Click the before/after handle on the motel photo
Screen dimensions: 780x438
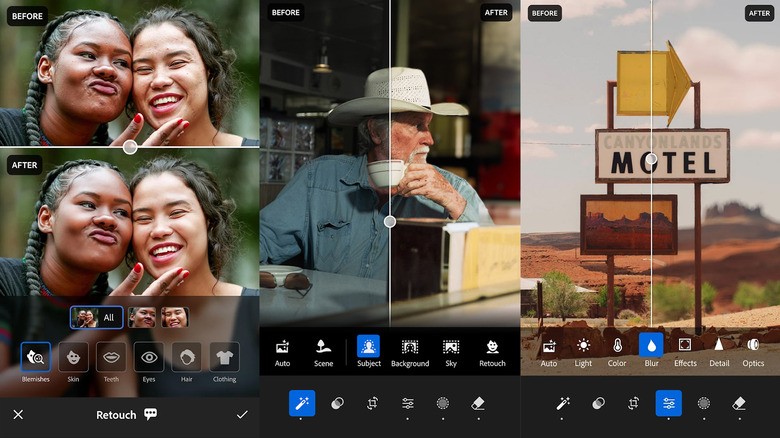click(651, 159)
